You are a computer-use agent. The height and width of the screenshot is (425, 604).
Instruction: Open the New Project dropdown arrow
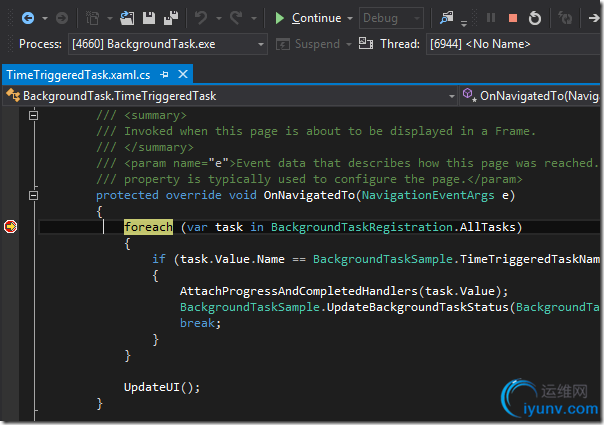(110, 18)
